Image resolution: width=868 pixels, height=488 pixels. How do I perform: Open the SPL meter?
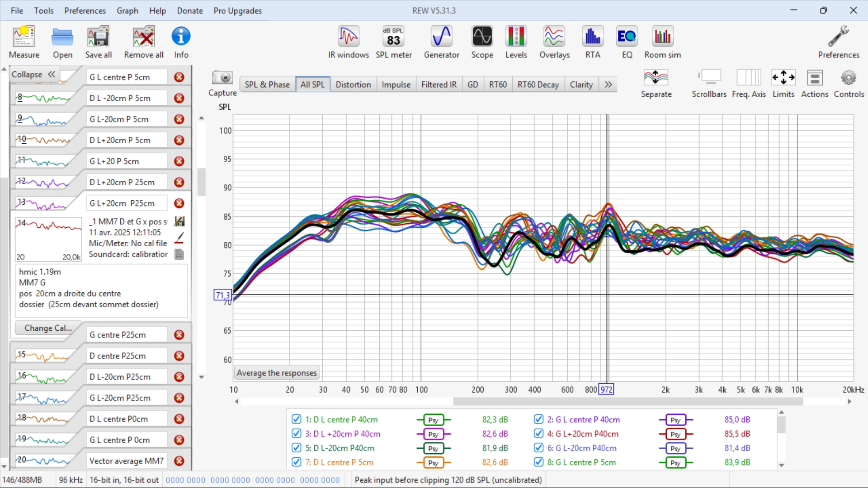pos(394,42)
